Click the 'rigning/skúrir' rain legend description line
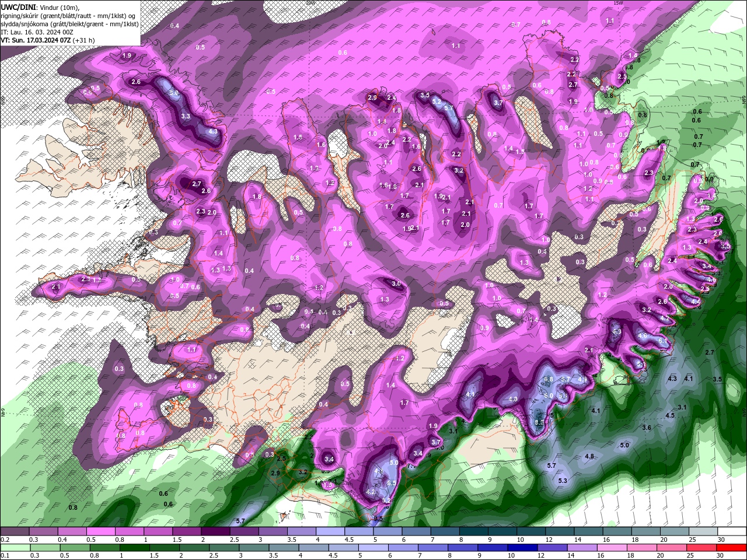 tap(68, 15)
